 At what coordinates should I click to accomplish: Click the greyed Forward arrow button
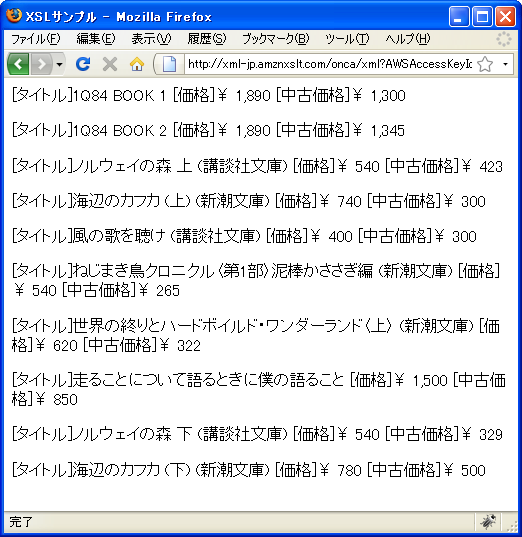pyautogui.click(x=41, y=64)
